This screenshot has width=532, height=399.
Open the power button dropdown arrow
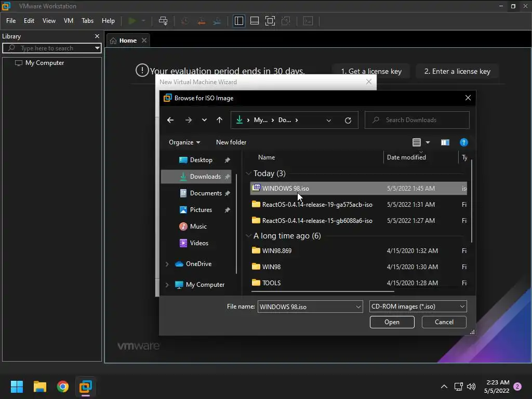(x=143, y=21)
